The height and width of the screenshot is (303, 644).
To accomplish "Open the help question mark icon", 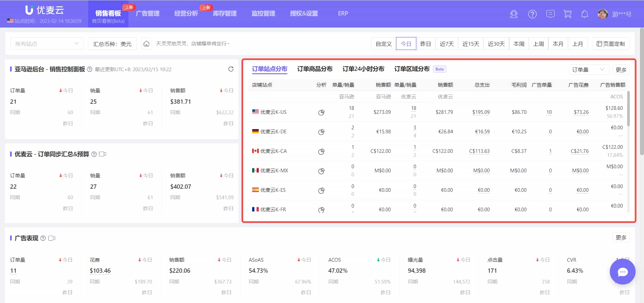I will click(x=532, y=14).
